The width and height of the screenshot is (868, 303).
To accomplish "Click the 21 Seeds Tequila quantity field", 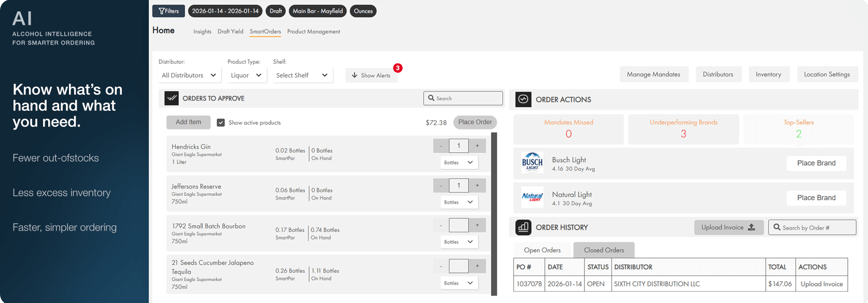I will (x=459, y=266).
